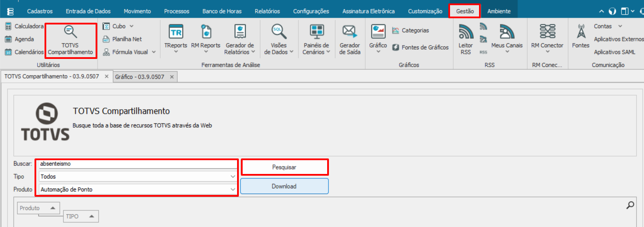Viewport: 644px width, 227px height.
Task: Open the Customização menu
Action: (425, 11)
